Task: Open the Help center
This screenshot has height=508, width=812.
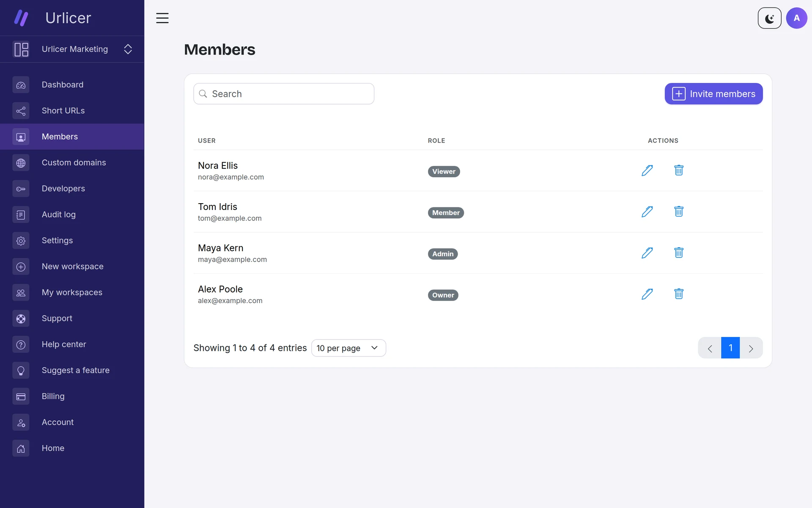Action: pos(72,345)
